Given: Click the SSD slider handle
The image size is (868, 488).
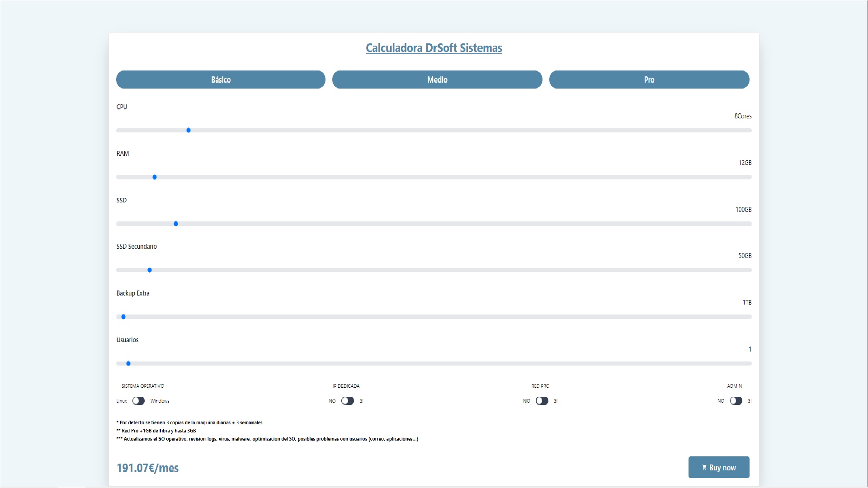Looking at the screenshot, I should (176, 224).
